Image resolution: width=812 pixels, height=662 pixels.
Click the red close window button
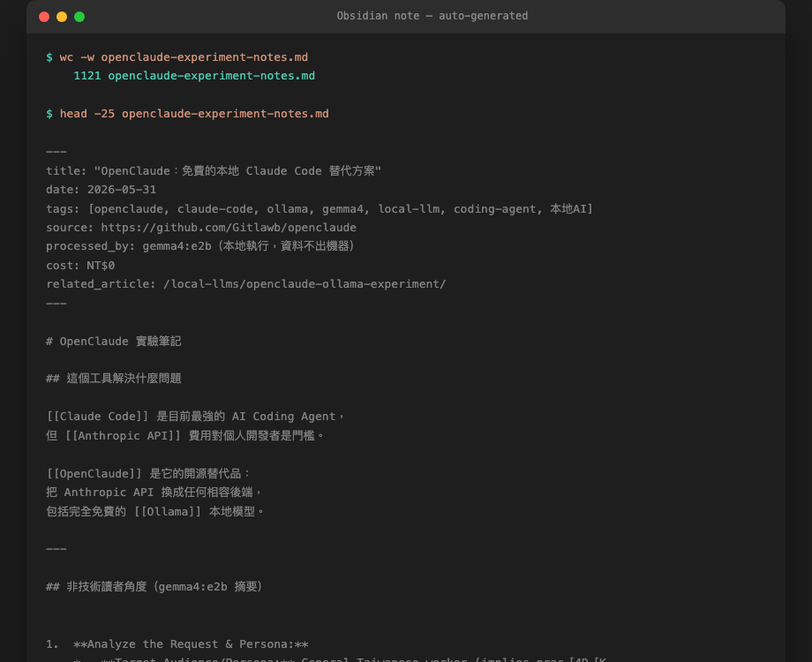click(44, 17)
